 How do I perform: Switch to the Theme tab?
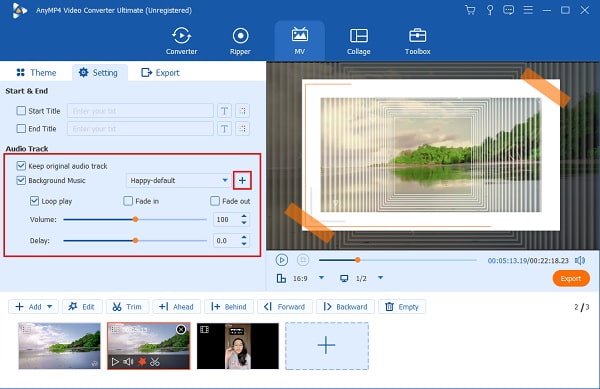[36, 73]
